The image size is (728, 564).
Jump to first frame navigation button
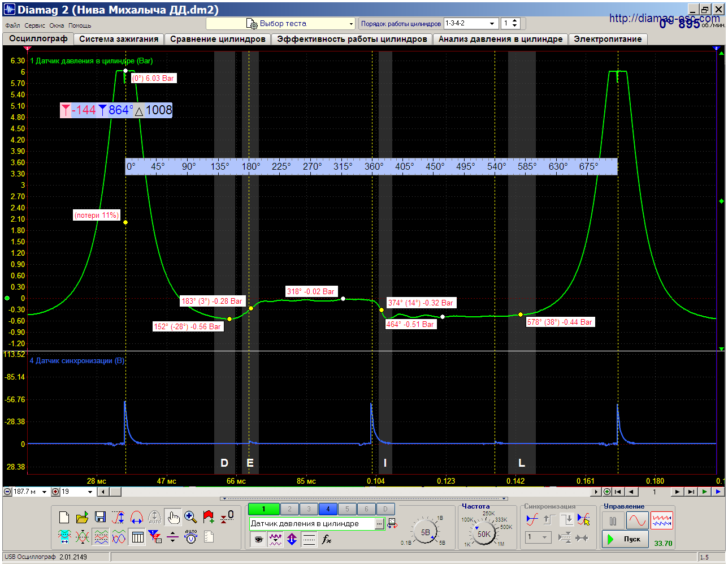tap(619, 492)
